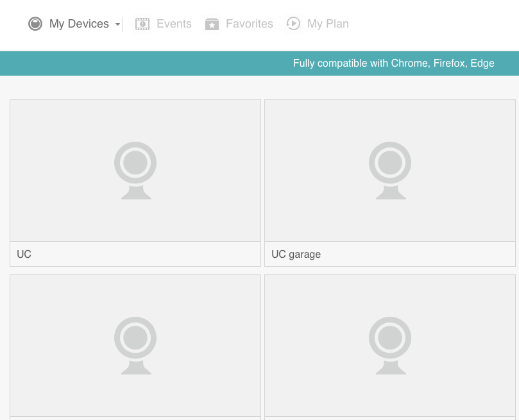Click the webcam icon below UC tile

(x=135, y=346)
